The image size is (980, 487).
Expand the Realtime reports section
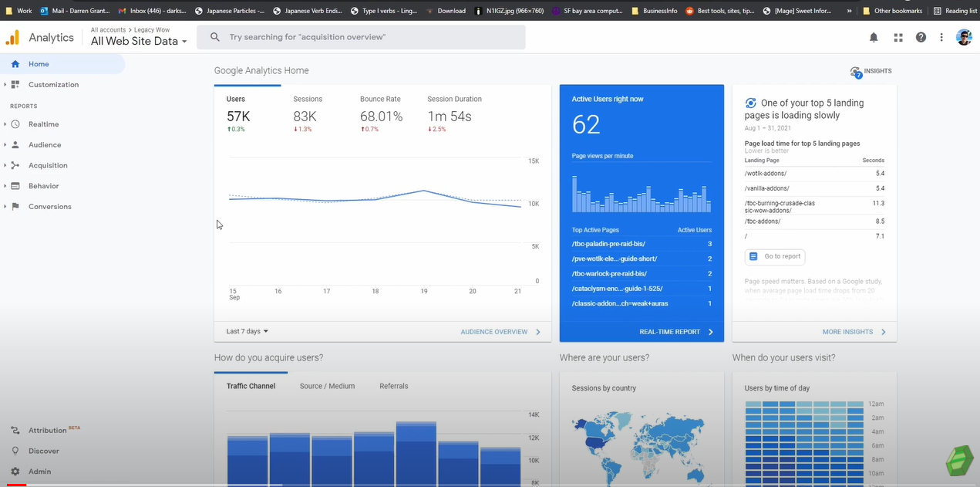click(x=43, y=124)
